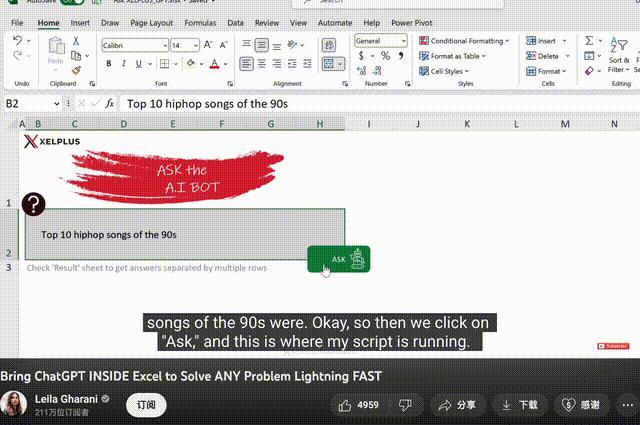Toggle Align Right
Viewport: 640px width, 425px height.
pos(277,63)
